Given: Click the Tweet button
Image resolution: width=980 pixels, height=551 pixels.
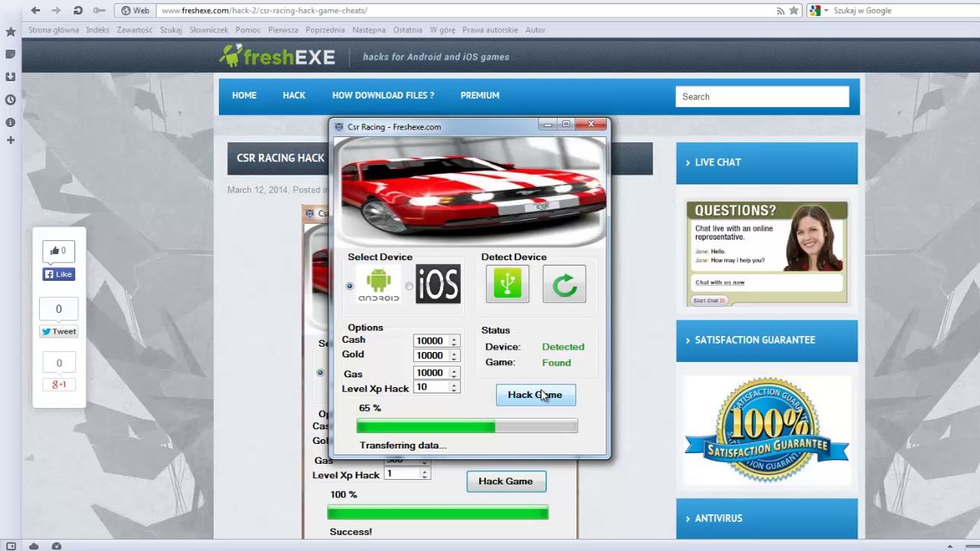Looking at the screenshot, I should (x=59, y=331).
